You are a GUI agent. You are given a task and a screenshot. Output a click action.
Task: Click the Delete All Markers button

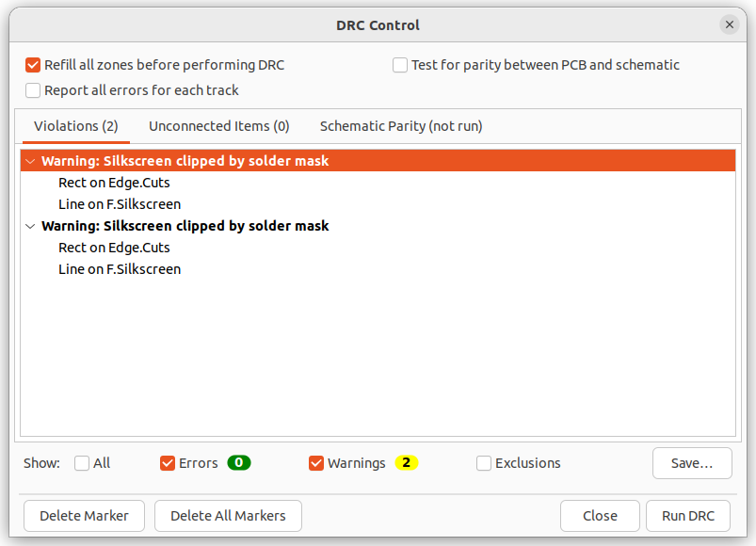coord(228,516)
